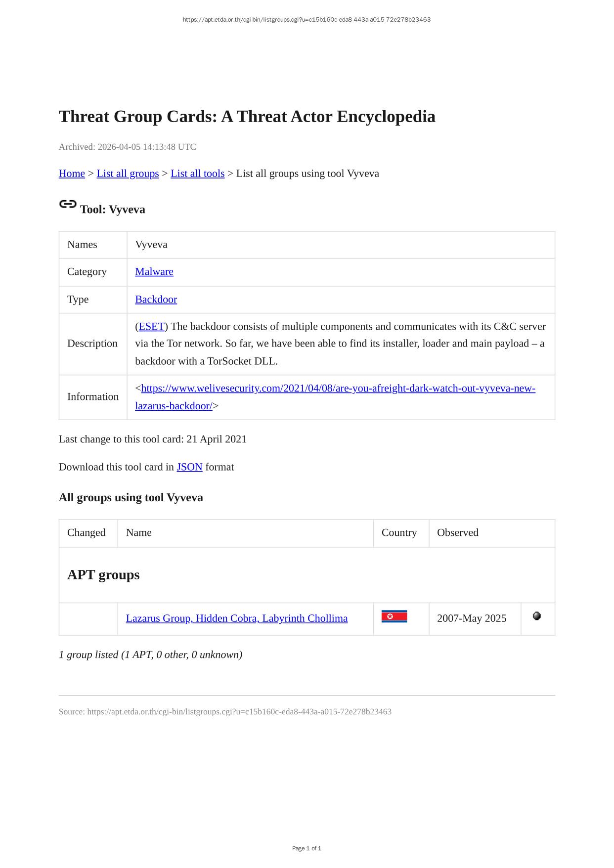Click the Threat Group Cards page title
Image resolution: width=614 pixels, height=868 pixels.
(247, 117)
